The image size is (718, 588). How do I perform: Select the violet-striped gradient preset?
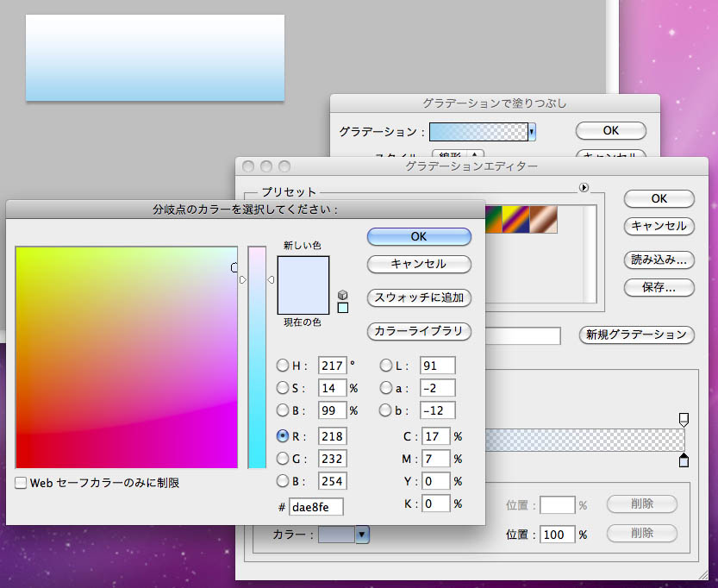[x=515, y=218]
